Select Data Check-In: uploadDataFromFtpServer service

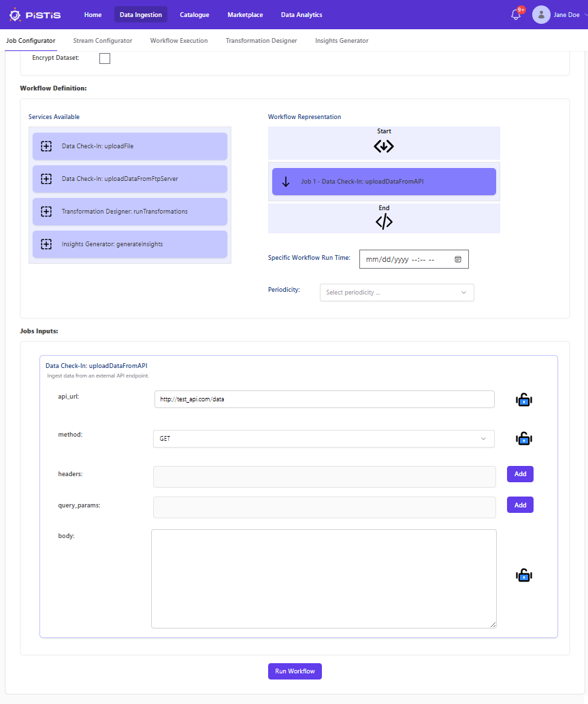[130, 179]
